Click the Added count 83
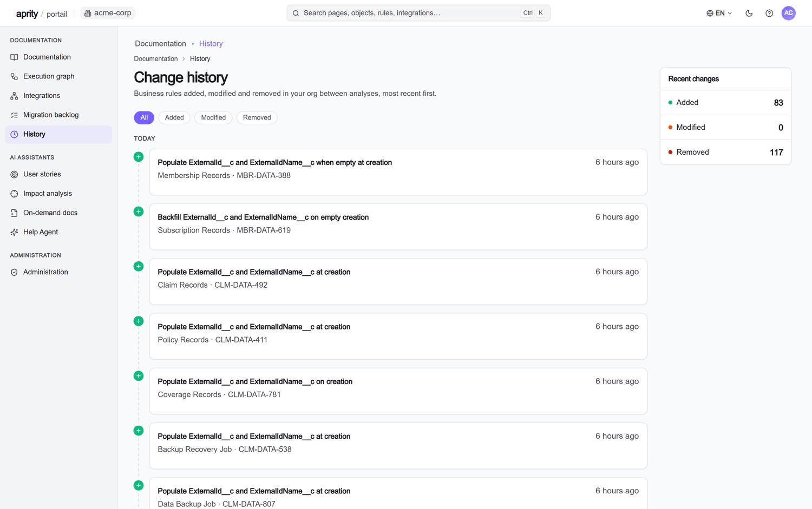This screenshot has height=509, width=812. [778, 103]
